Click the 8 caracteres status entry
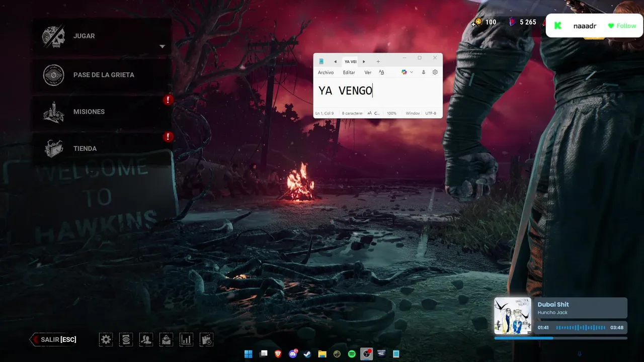644x362 pixels. point(352,114)
